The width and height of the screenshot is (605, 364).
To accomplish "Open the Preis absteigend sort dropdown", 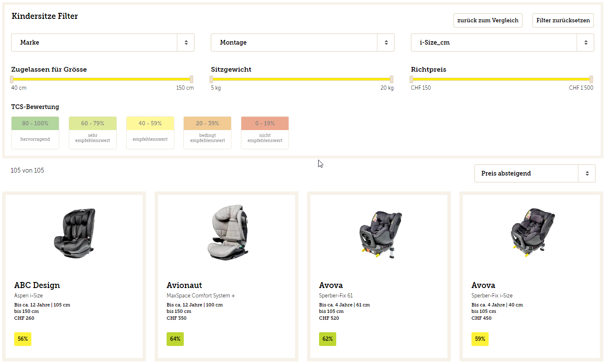I will pyautogui.click(x=535, y=173).
